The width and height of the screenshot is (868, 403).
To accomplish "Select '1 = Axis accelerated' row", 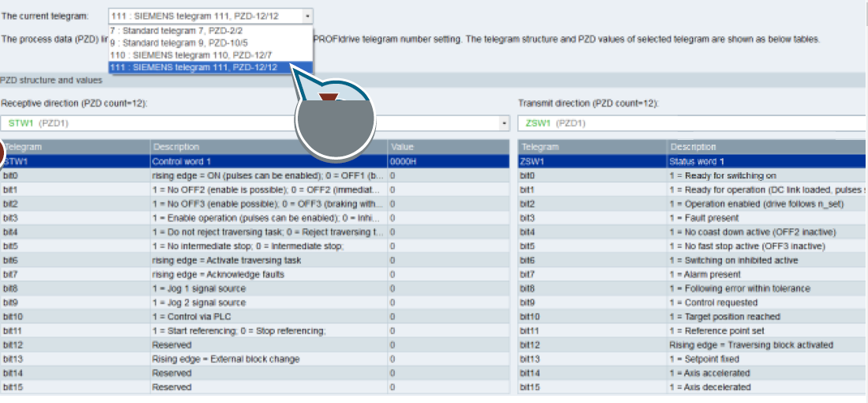I will point(693,373).
